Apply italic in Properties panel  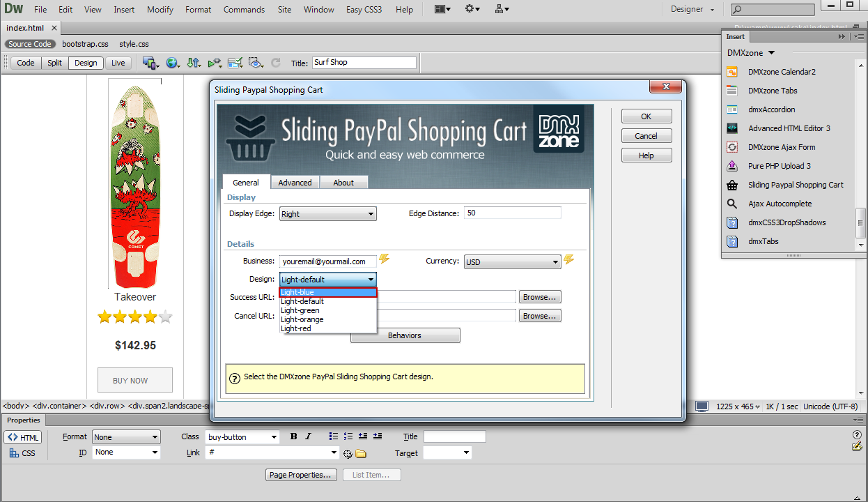tap(309, 436)
